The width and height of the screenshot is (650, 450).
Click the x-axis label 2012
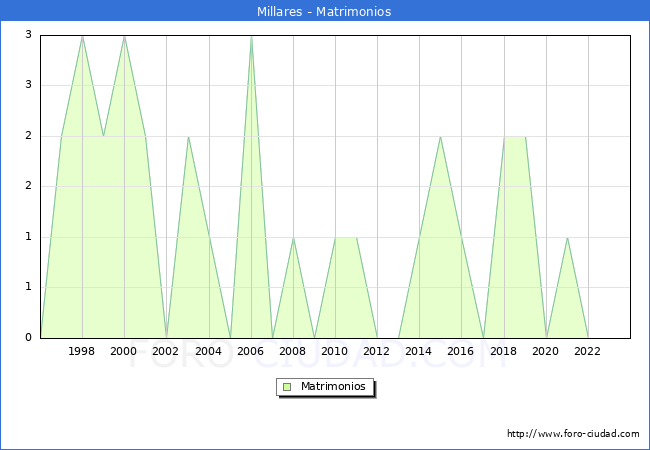pyautogui.click(x=376, y=351)
